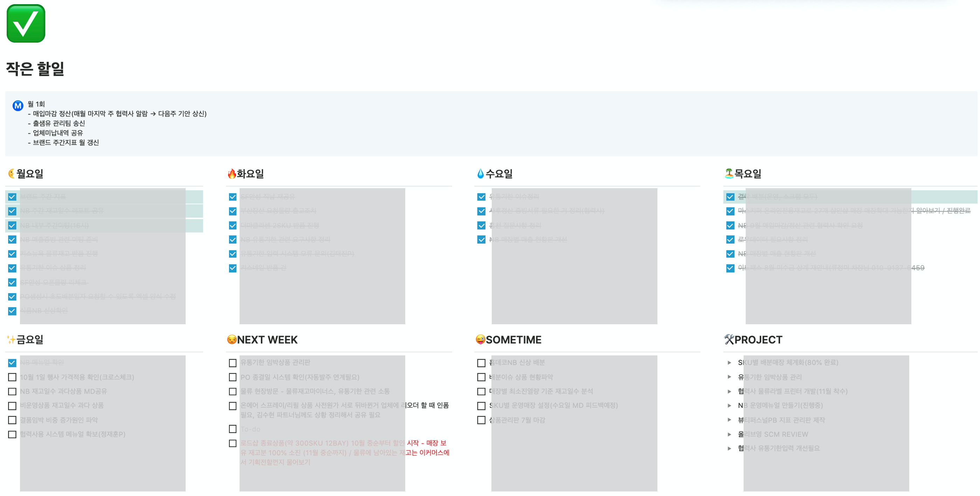Click the water drop emoji beside 수요일

[481, 174]
